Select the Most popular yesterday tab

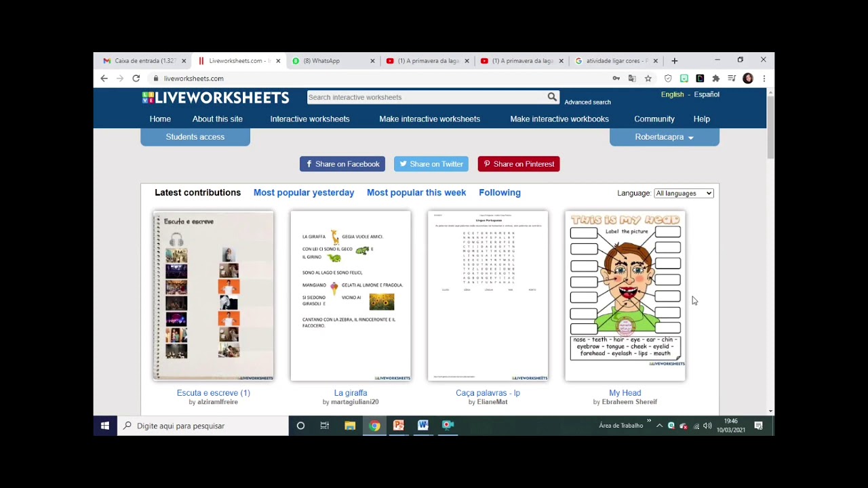pos(304,192)
